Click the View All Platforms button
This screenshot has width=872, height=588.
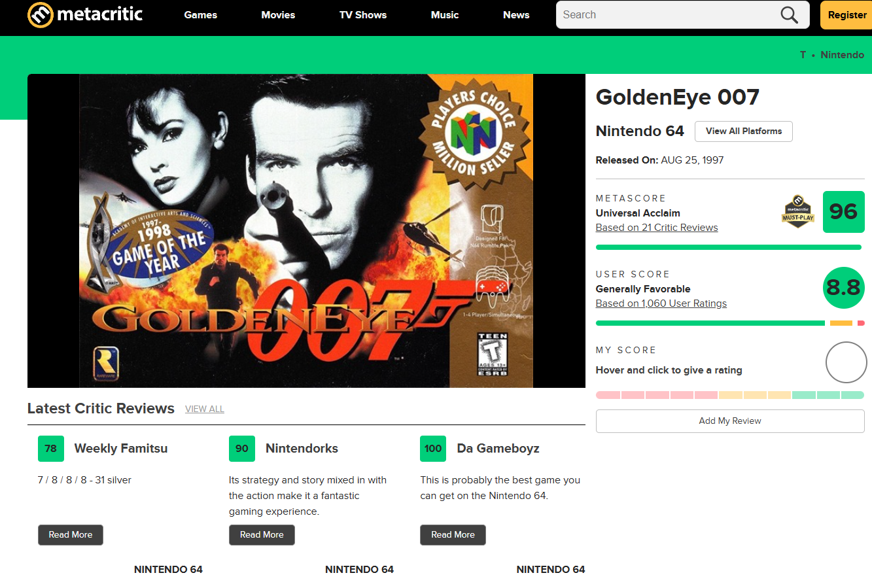point(744,131)
